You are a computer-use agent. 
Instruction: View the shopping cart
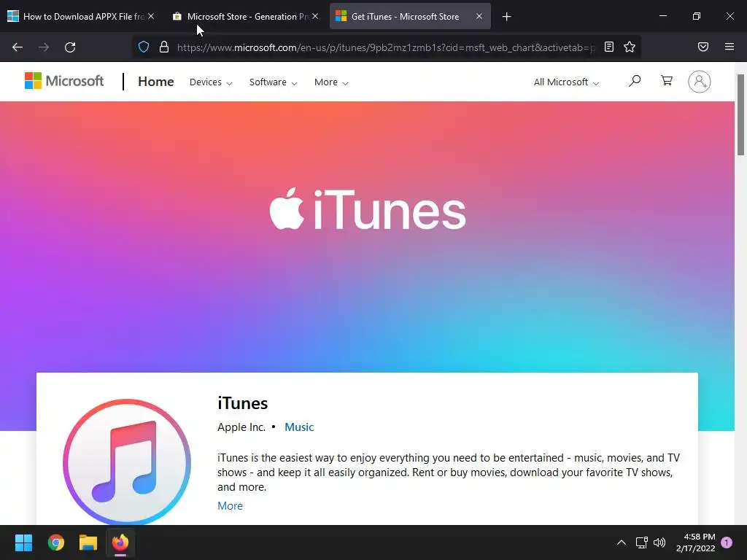coord(667,80)
